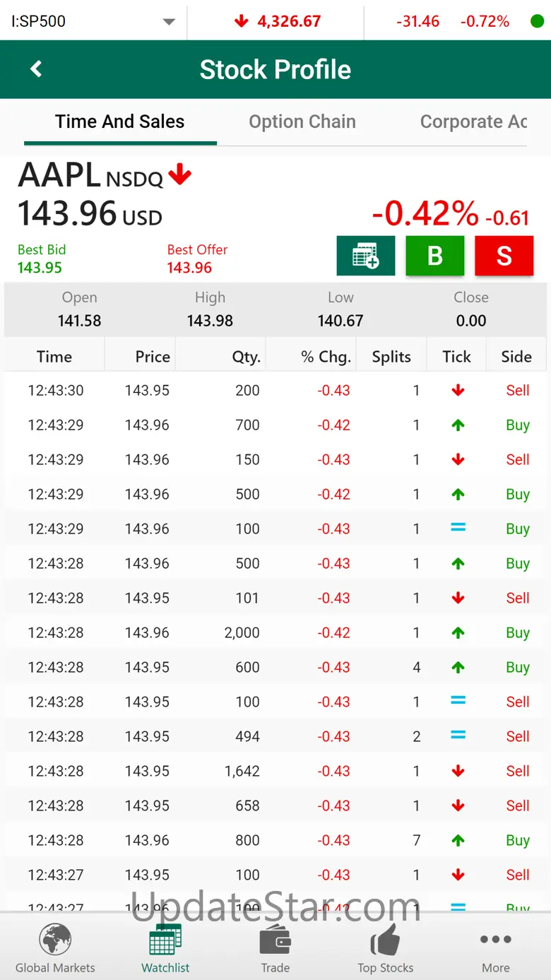The image size is (551, 980).
Task: Open Top Stocks thumbs-up icon
Action: [386, 941]
